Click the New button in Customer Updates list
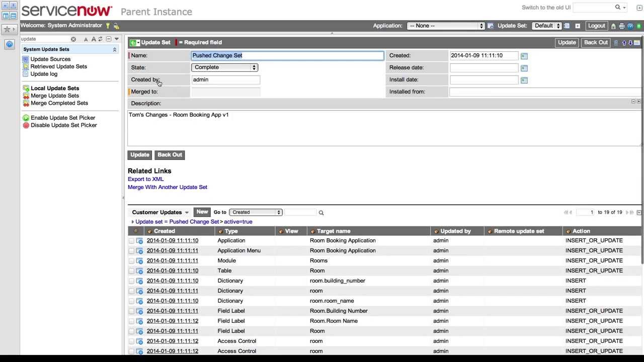Image resolution: width=644 pixels, height=362 pixels. pyautogui.click(x=202, y=212)
